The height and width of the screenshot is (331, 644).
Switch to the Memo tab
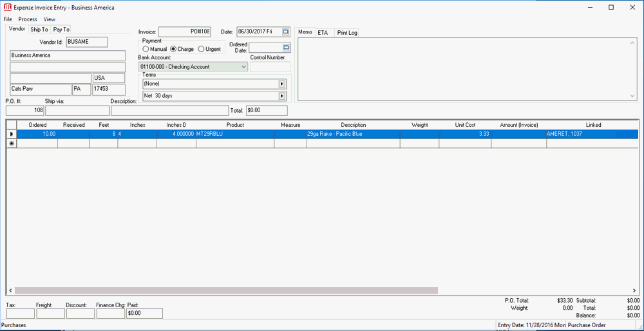tap(305, 32)
